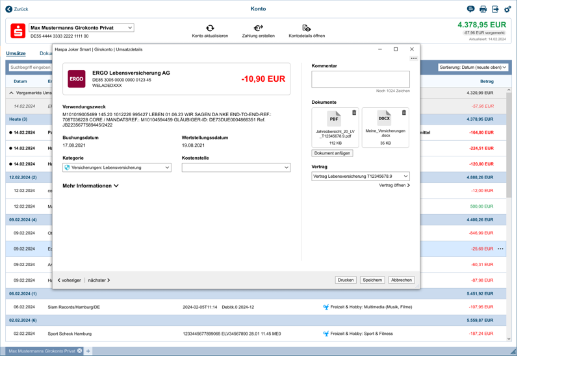Viewport: 588px width, 368px height.
Task: Go back with the Zurück arrow
Action: click(x=17, y=9)
